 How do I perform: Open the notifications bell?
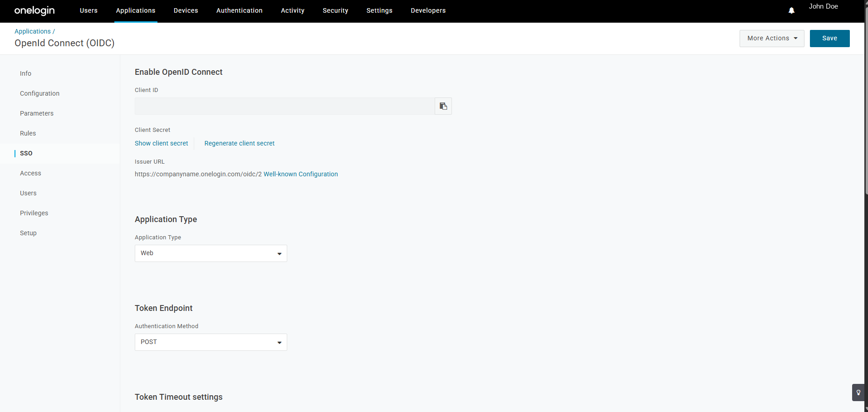click(x=791, y=10)
